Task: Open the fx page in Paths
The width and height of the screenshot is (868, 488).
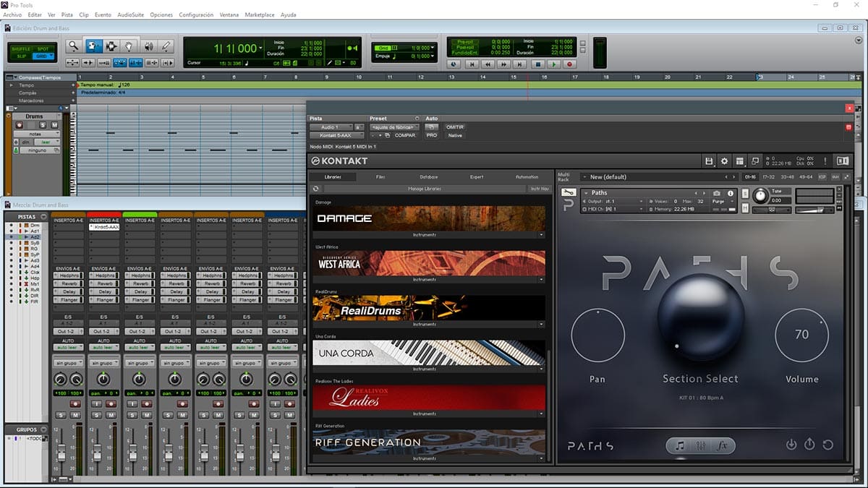Action: tap(722, 445)
